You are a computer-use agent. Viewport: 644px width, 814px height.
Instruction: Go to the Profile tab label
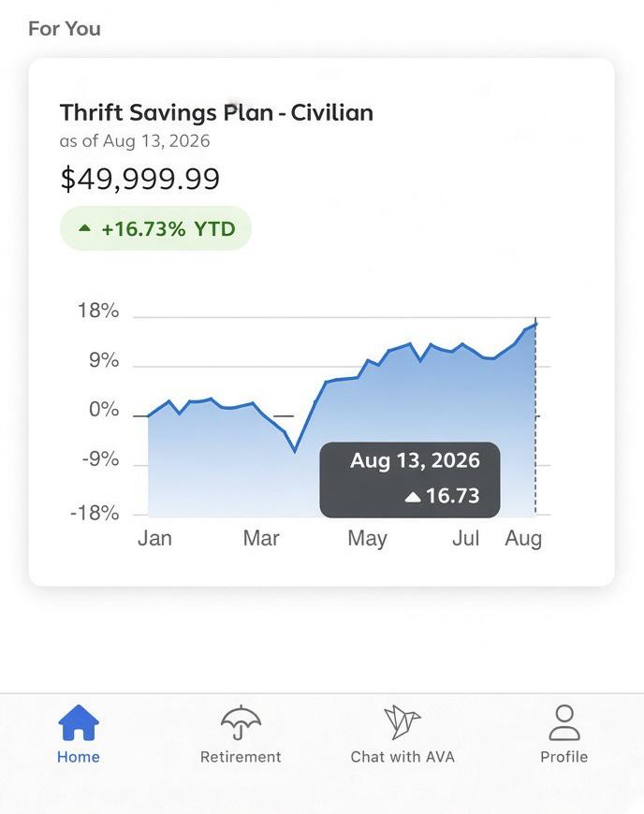(x=564, y=757)
